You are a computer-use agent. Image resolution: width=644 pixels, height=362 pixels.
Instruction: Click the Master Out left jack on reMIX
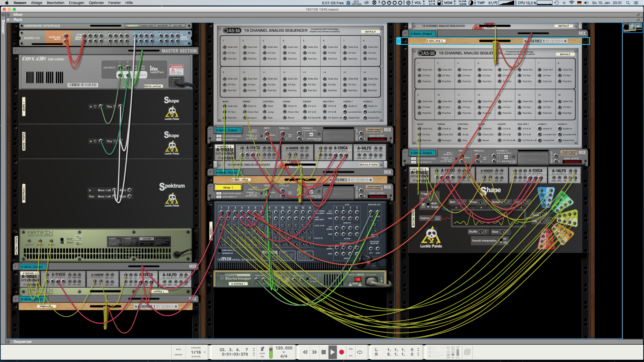(x=371, y=212)
